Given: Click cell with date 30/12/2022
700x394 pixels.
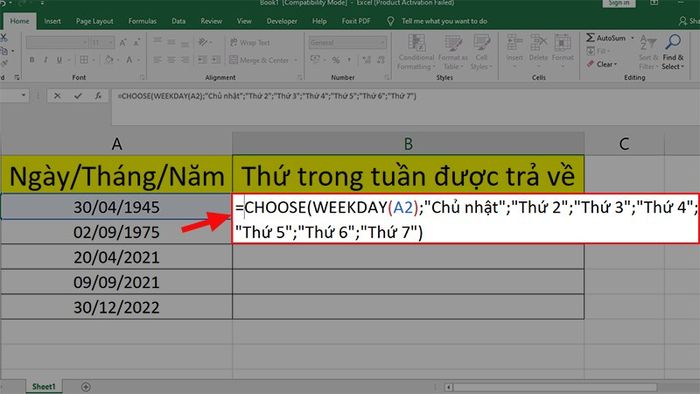Looking at the screenshot, I should coord(117,307).
